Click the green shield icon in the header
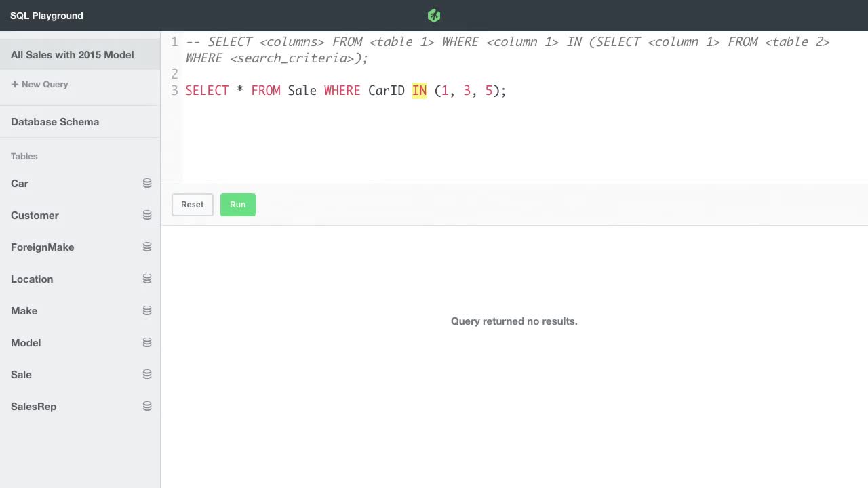Screen dimensions: 868x488 point(434,15)
